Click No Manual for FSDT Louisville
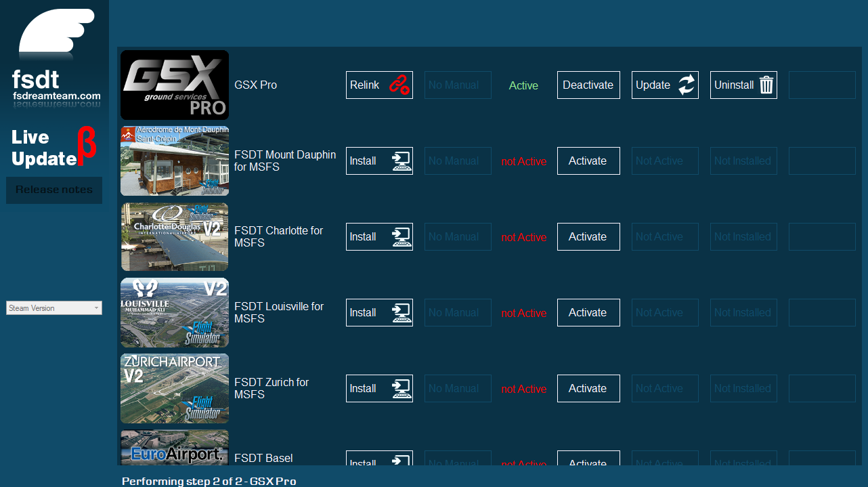 pyautogui.click(x=458, y=313)
